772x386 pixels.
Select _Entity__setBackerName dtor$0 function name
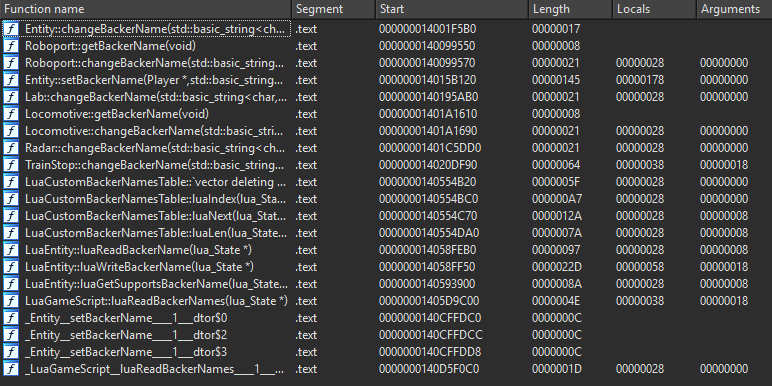point(126,318)
